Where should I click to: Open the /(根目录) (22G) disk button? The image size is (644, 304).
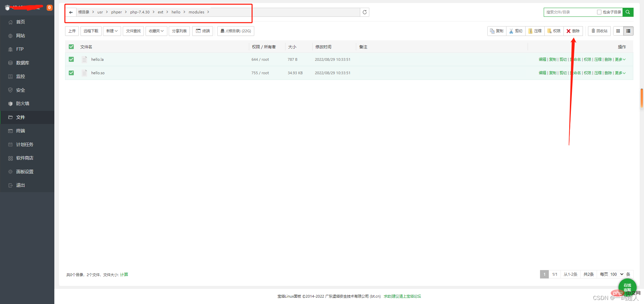[236, 31]
